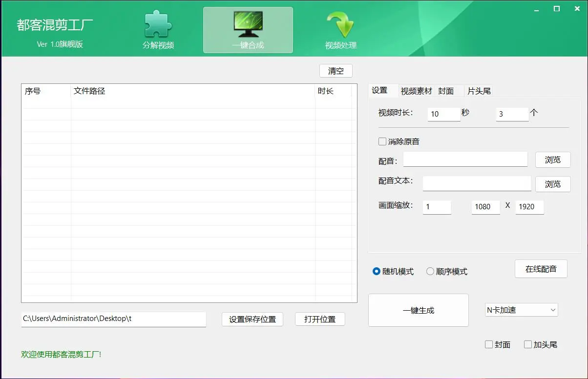Click the 清空 button

tap(336, 71)
